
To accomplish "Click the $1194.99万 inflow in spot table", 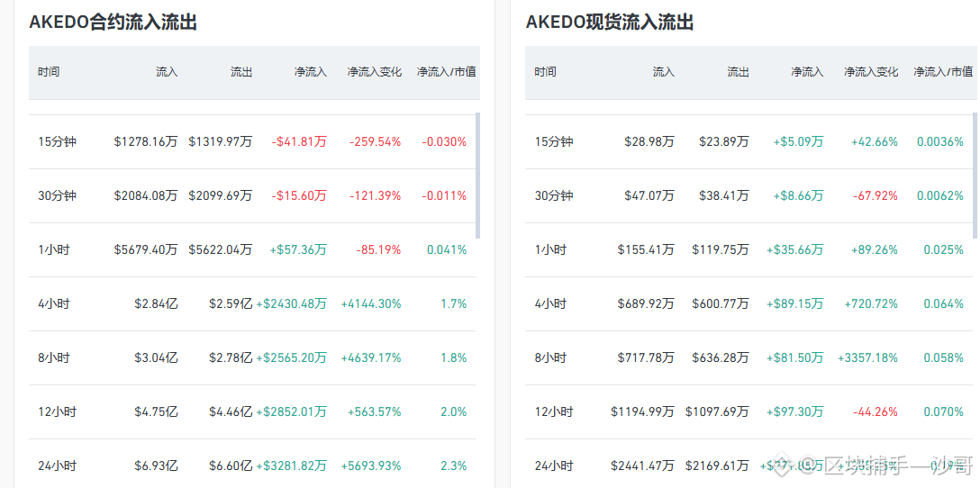I will click(x=642, y=411).
